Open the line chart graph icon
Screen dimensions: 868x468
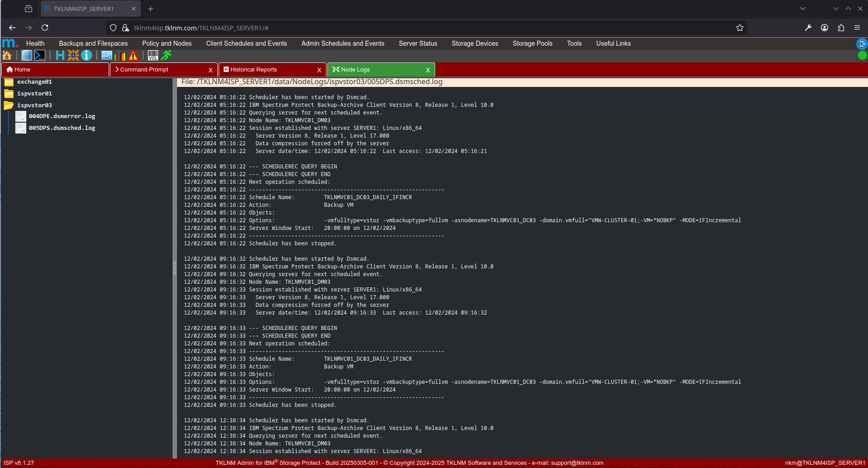107,55
